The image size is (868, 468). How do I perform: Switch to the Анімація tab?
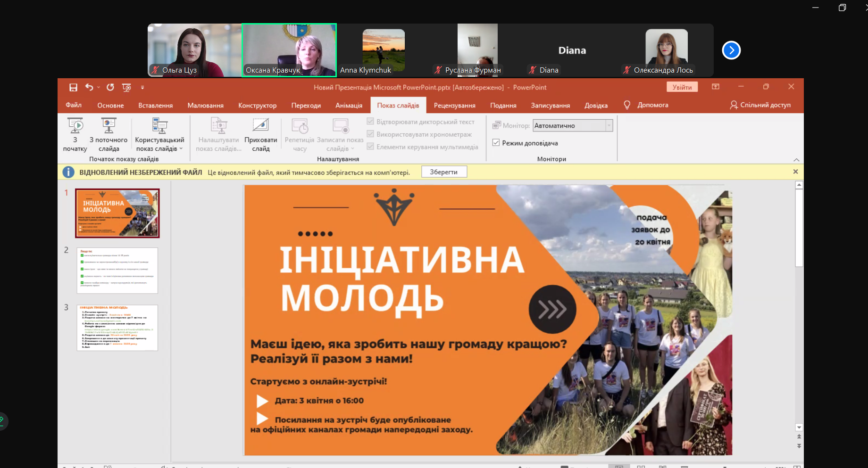coord(349,106)
